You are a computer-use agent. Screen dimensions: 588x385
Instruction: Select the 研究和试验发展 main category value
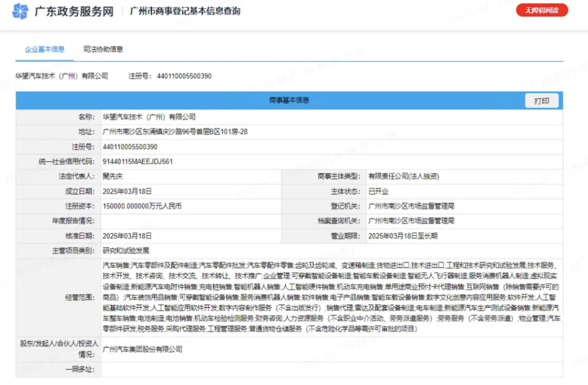pyautogui.click(x=125, y=251)
